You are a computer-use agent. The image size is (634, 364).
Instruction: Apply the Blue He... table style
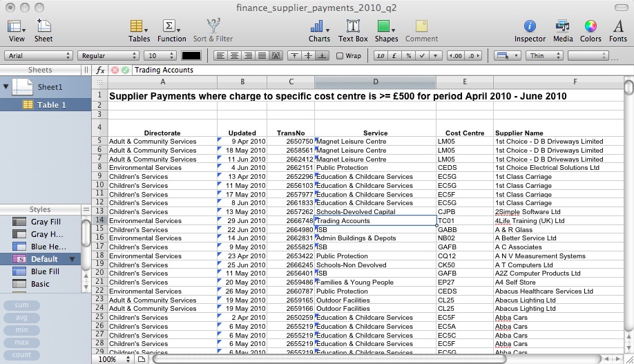coord(41,247)
